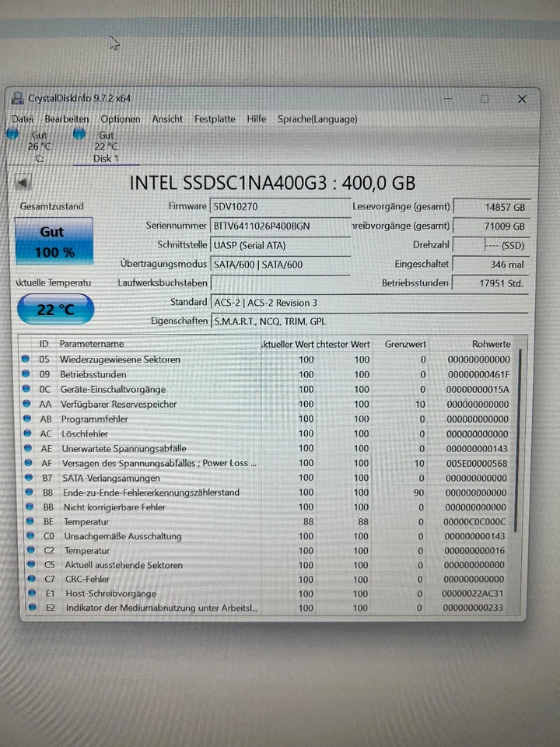Viewport: 560px width, 747px height.
Task: Click the Übertragungsmodus field SATA/600
Action: tap(281, 265)
